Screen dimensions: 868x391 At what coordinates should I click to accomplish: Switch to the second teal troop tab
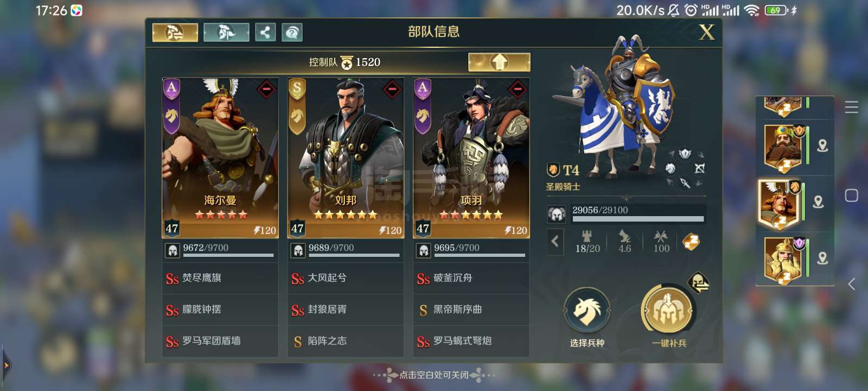coord(226,33)
